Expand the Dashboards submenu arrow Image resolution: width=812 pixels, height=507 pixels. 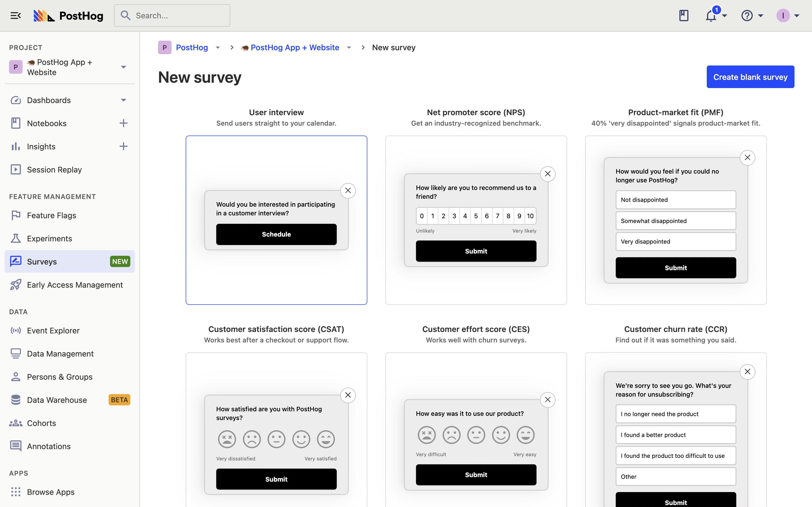pos(123,100)
